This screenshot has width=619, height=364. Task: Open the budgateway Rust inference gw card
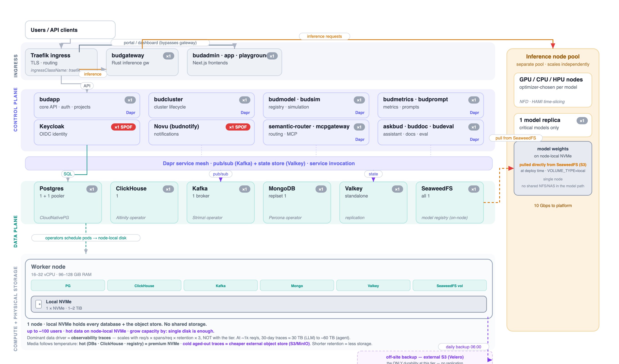142,62
